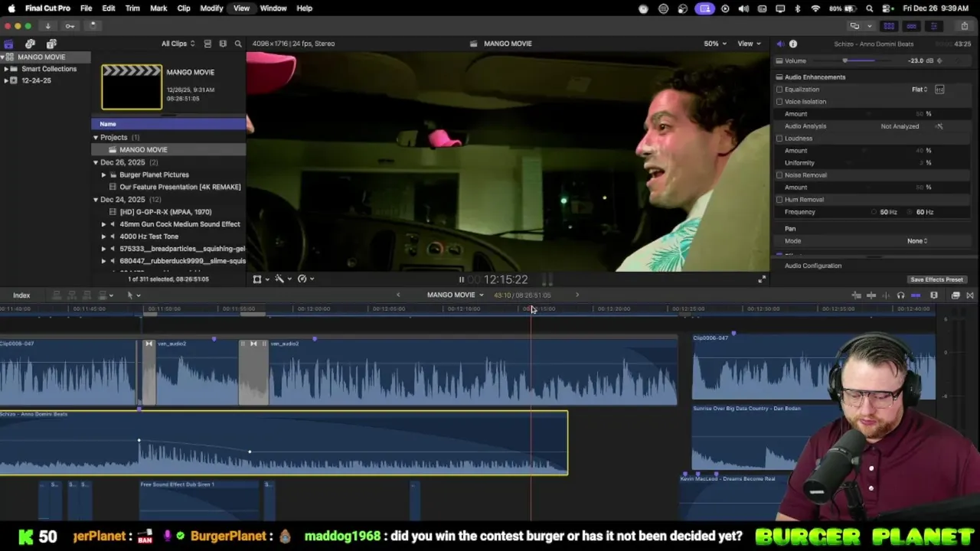Show the Libraries sidebar clapperboard icon
Image resolution: width=980 pixels, height=551 pixels.
(x=8, y=44)
